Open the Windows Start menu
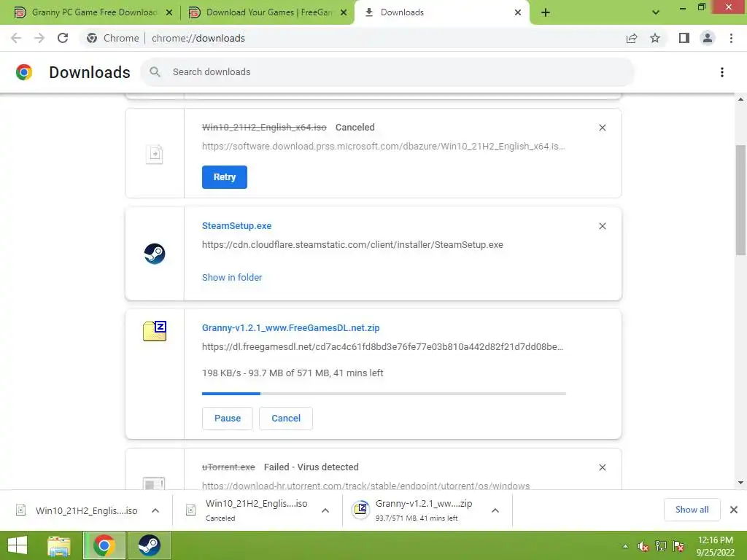Viewport: 747px width, 560px height. (18, 545)
